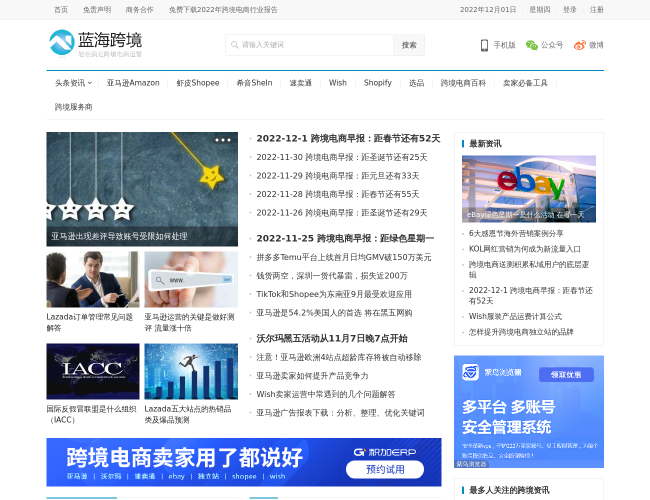Open the KOL网红营销 sidebar link
The height and width of the screenshot is (500, 650).
click(x=524, y=249)
